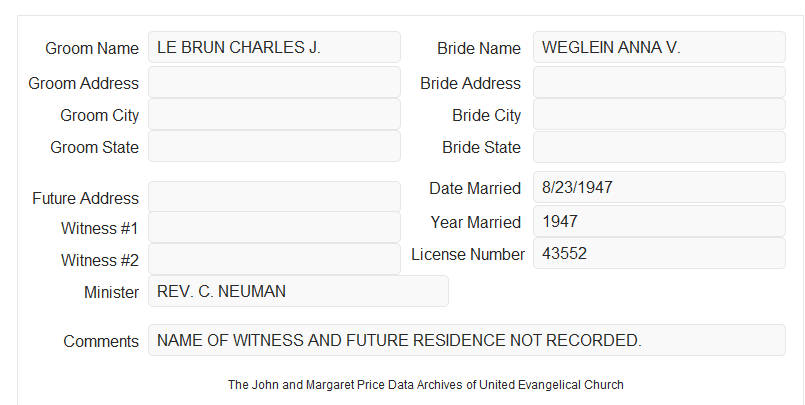Click the Year Married field
This screenshot has height=405, width=805.
[x=659, y=221]
